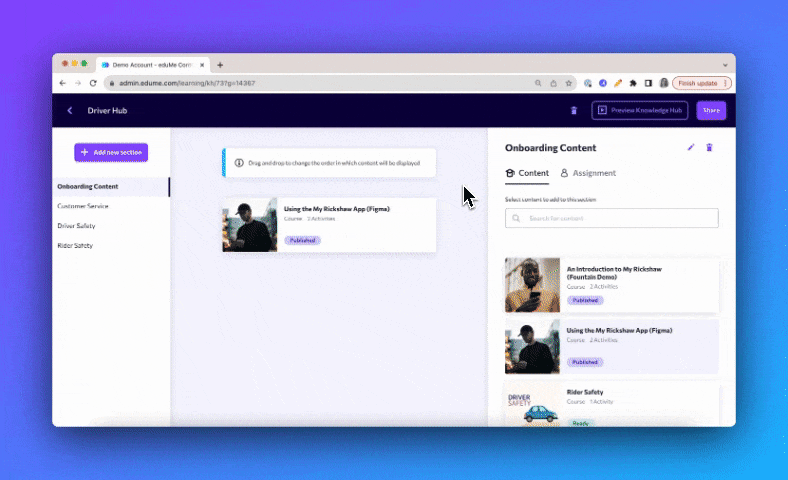Click the Introduction to My Rickshaw course thumbnail
Screen dimensions: 788x480
(532, 285)
